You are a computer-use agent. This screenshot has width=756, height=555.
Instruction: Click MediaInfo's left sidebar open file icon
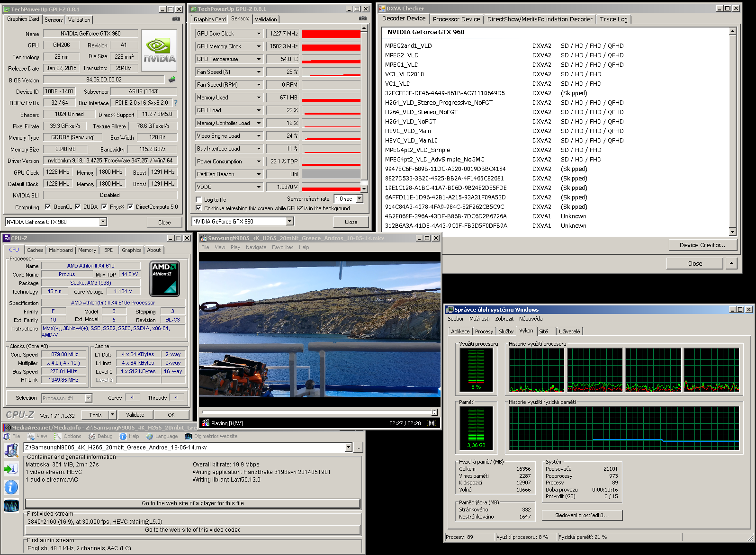[x=11, y=450]
